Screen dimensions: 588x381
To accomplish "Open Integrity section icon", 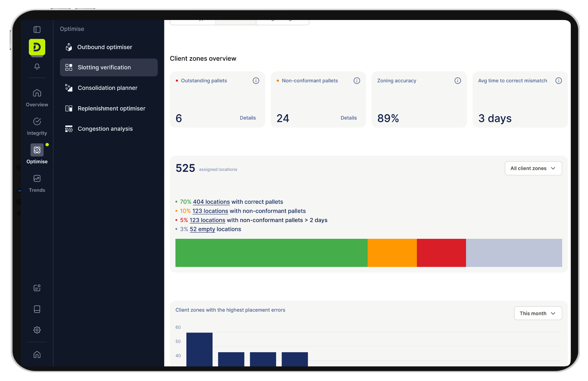I will pos(37,122).
